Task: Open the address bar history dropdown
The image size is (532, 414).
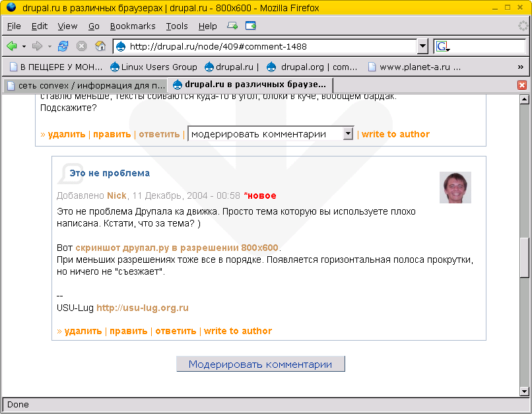Action: [422, 46]
